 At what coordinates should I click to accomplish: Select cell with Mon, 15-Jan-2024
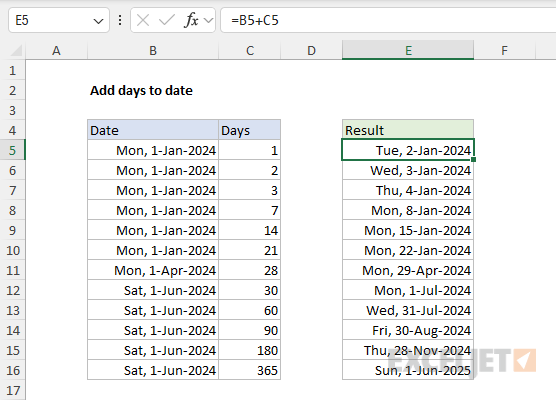408,230
